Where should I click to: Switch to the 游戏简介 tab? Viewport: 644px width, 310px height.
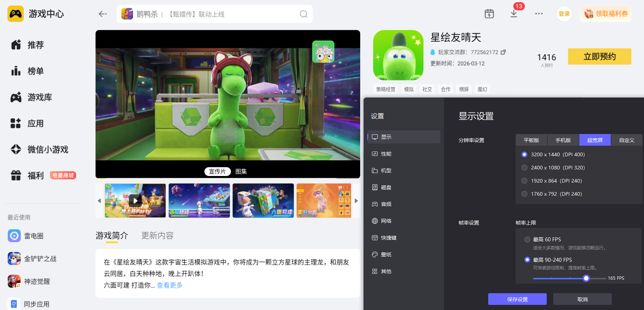pos(112,236)
